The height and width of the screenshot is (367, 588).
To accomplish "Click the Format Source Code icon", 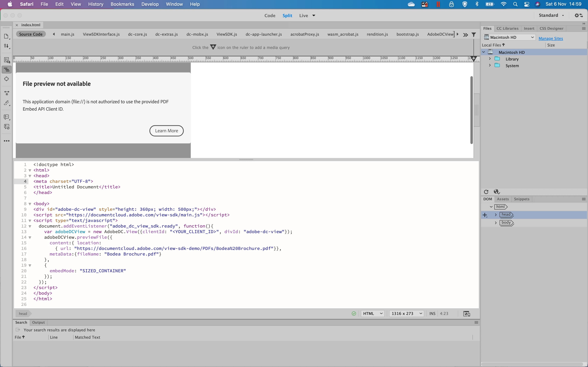I will tap(7, 103).
